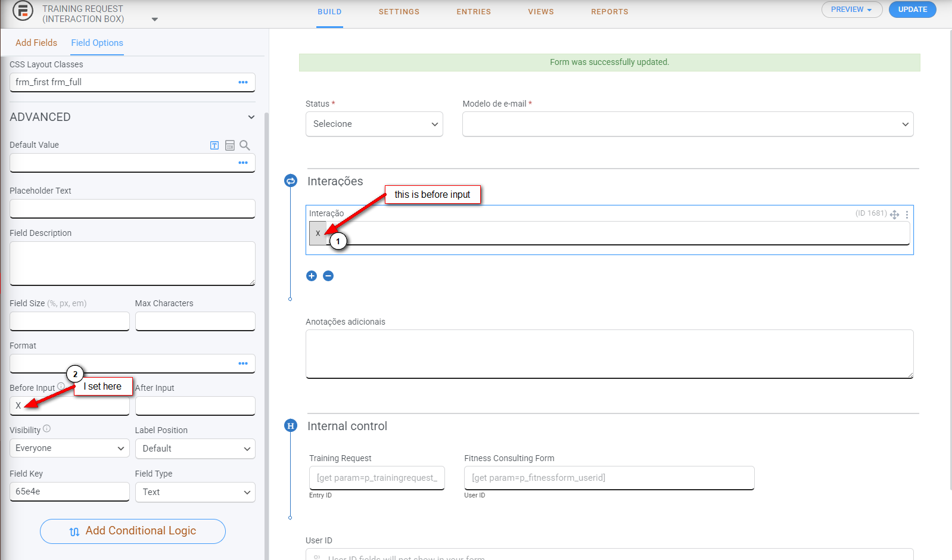Open the CSS Layout Classes ellipsis options
This screenshot has height=560, width=952.
(x=243, y=82)
